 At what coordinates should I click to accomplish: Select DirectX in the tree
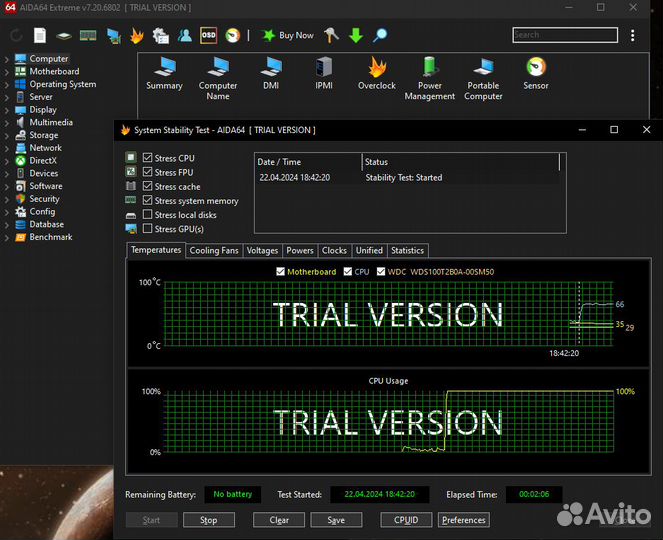(x=43, y=161)
